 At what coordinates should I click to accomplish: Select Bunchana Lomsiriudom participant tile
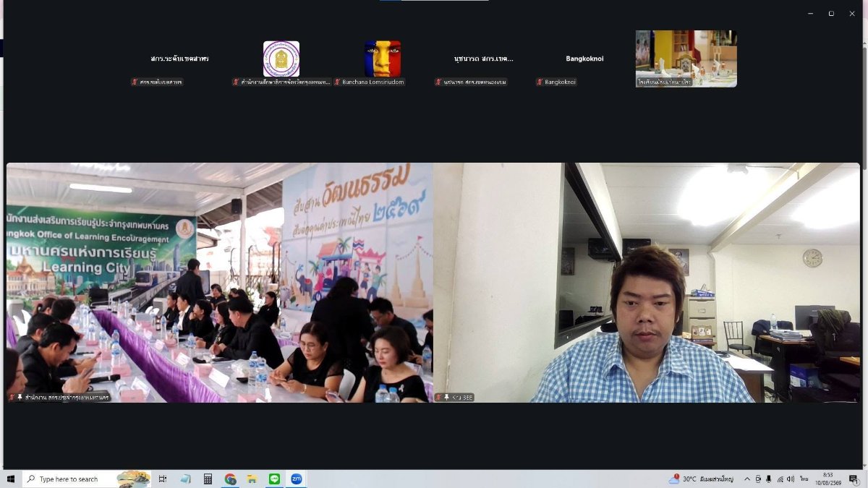point(383,63)
